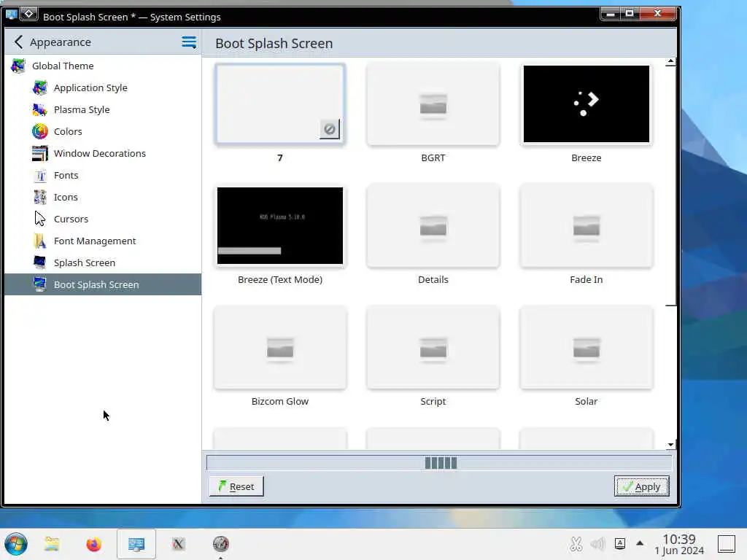Click the clock showing 10:39

point(679,539)
